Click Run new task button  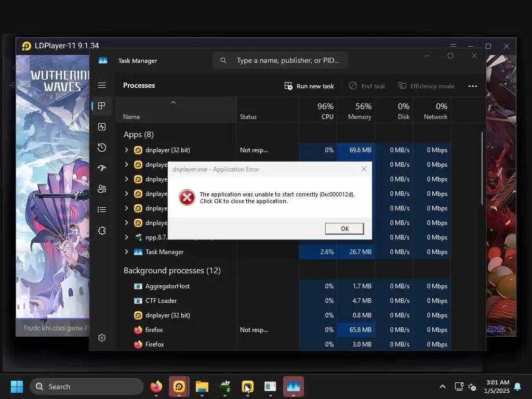click(309, 86)
